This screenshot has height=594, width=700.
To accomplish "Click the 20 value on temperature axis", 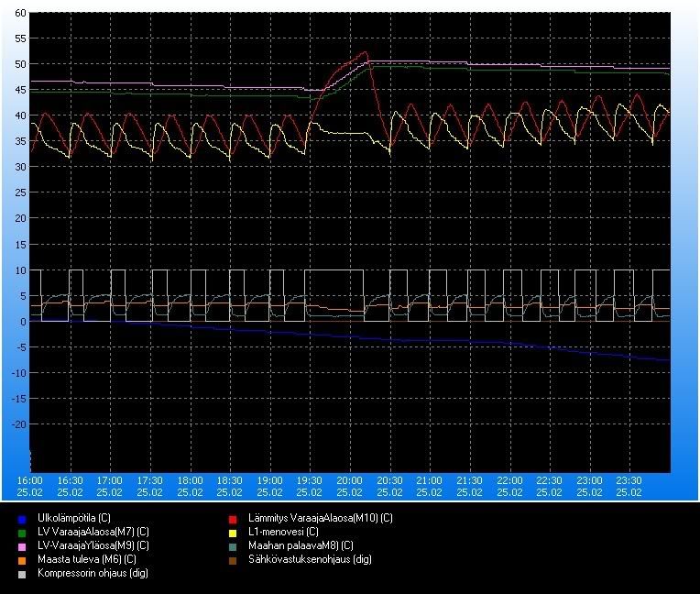I will [20, 218].
